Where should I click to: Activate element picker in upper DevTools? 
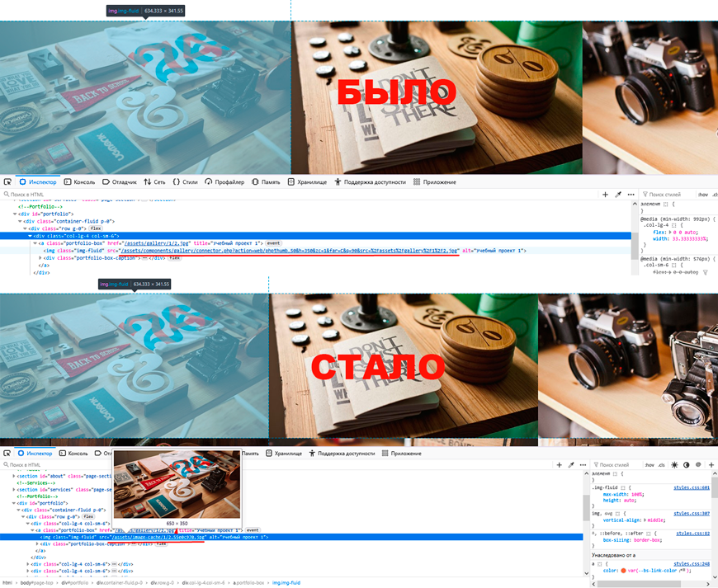(7, 182)
